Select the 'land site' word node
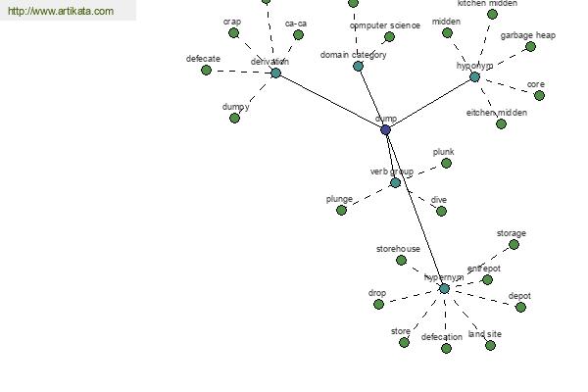 pyautogui.click(x=490, y=346)
